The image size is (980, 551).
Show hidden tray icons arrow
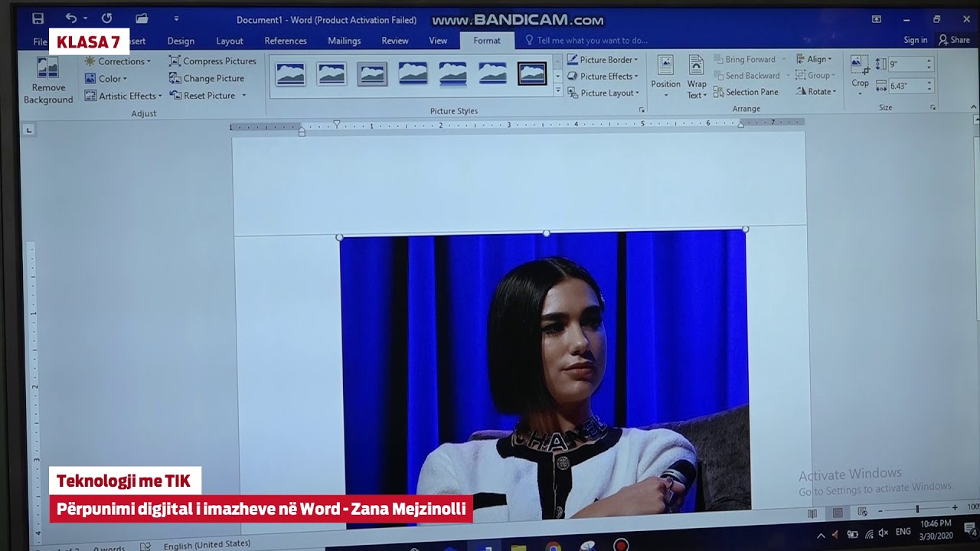coord(821,535)
